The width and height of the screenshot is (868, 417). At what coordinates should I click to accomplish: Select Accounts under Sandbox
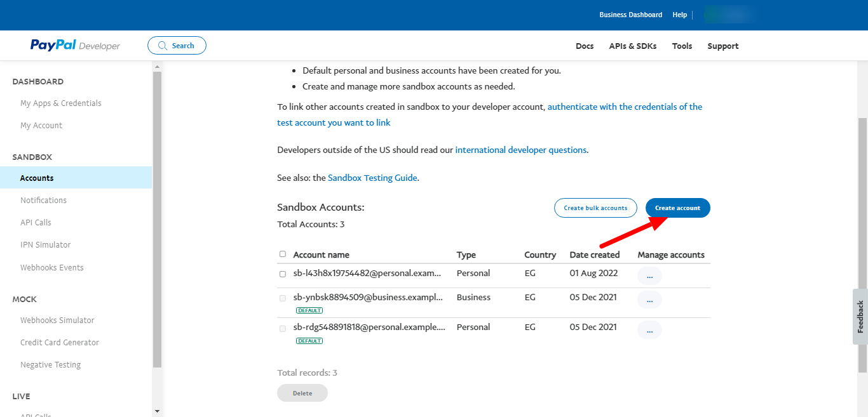[x=76, y=178]
